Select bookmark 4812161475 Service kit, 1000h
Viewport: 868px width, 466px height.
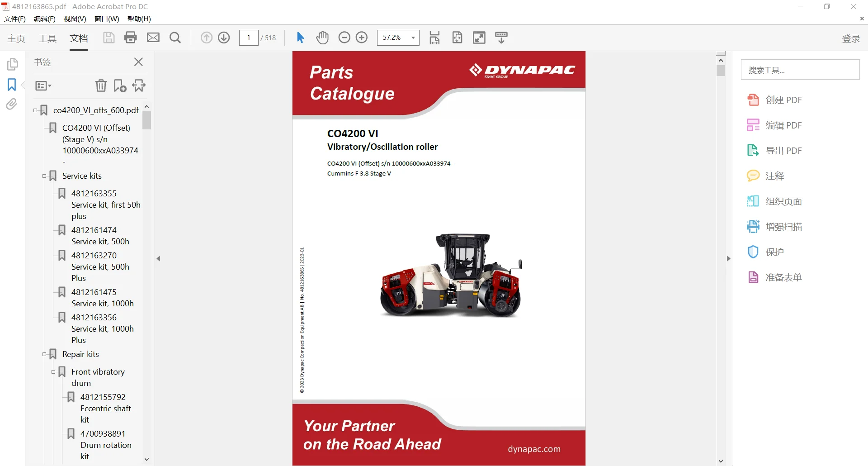(103, 298)
